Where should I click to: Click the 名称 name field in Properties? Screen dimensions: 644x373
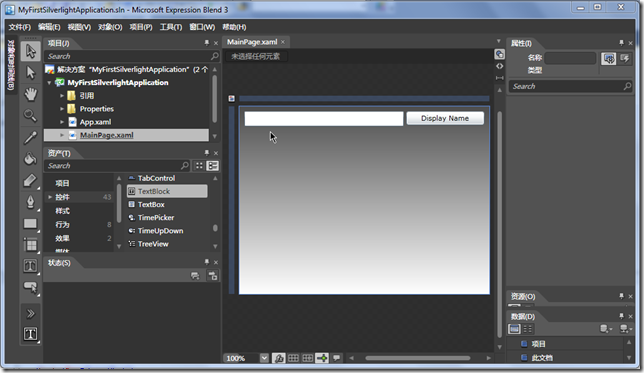click(570, 58)
